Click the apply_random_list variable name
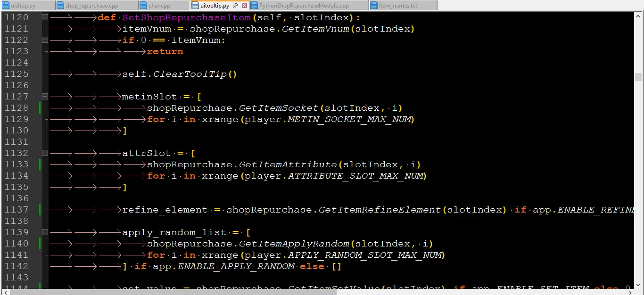The image size is (644, 295). point(174,232)
